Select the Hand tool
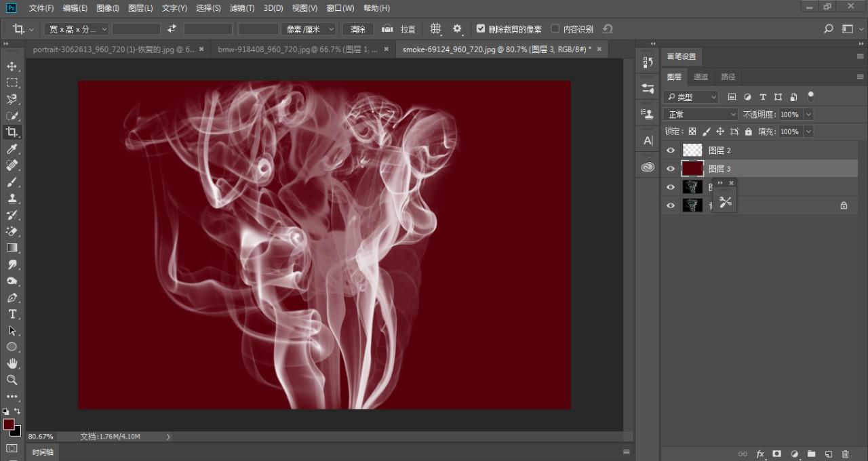Image resolution: width=868 pixels, height=461 pixels. [12, 363]
